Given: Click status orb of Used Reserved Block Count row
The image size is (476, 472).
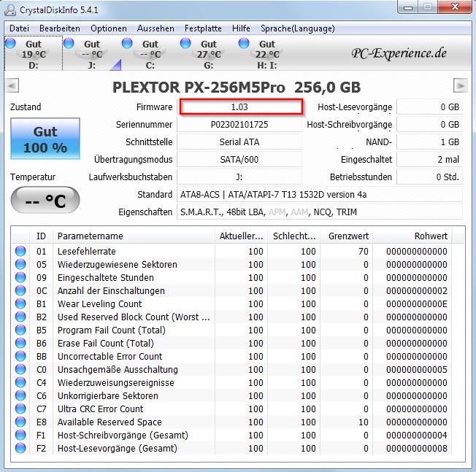Looking at the screenshot, I should tap(20, 317).
